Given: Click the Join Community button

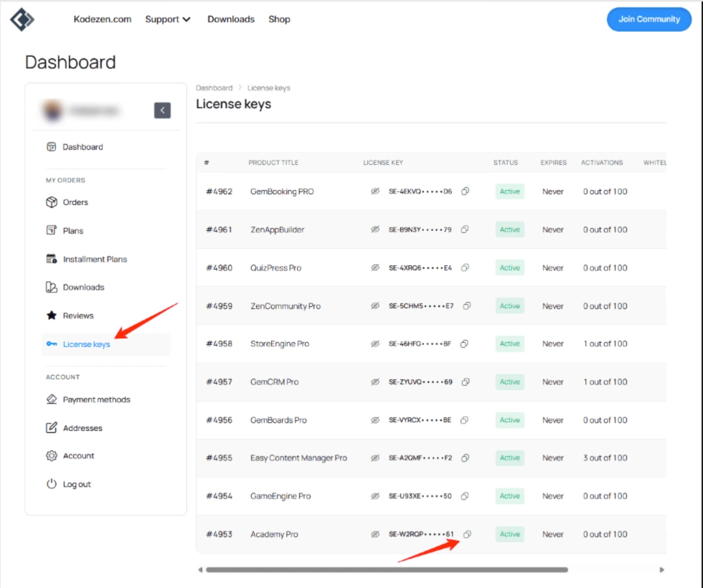Looking at the screenshot, I should [x=648, y=19].
